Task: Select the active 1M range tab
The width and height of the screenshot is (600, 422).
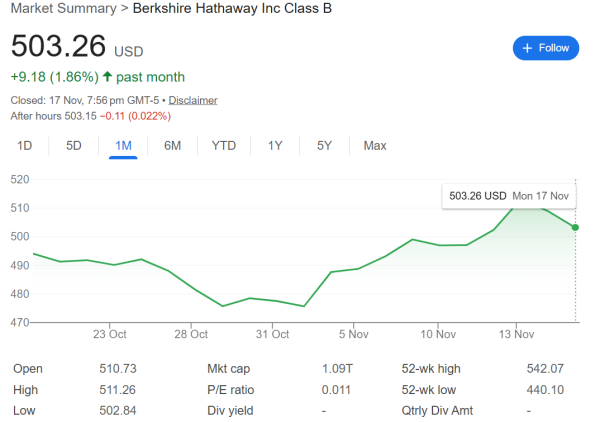Action: point(123,146)
